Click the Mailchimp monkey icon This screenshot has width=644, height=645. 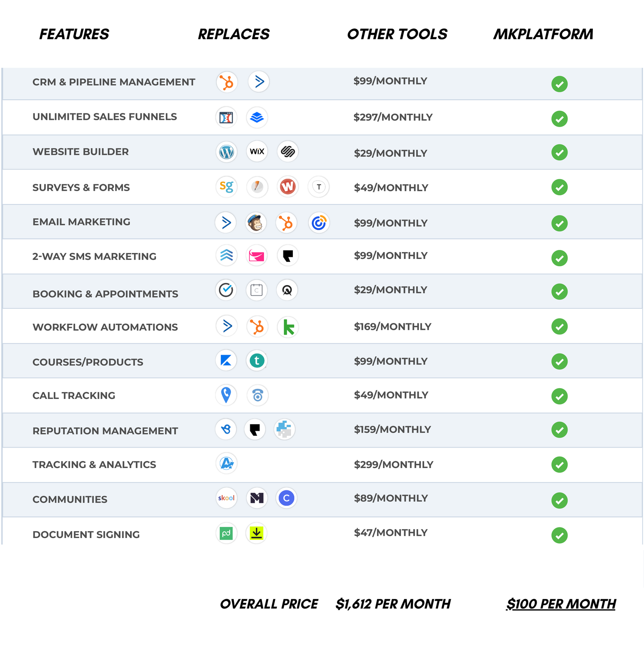pyautogui.click(x=255, y=222)
